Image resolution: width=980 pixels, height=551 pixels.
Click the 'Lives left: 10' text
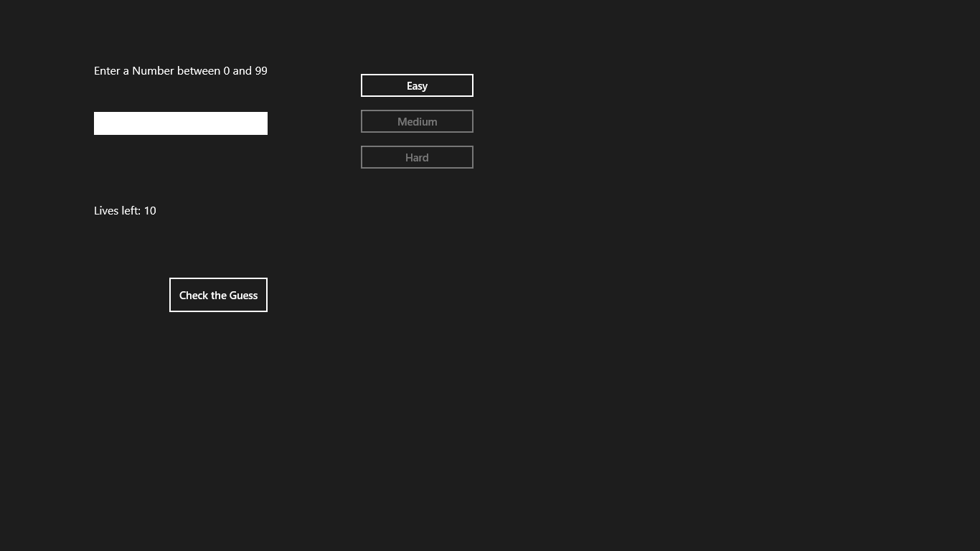point(125,210)
